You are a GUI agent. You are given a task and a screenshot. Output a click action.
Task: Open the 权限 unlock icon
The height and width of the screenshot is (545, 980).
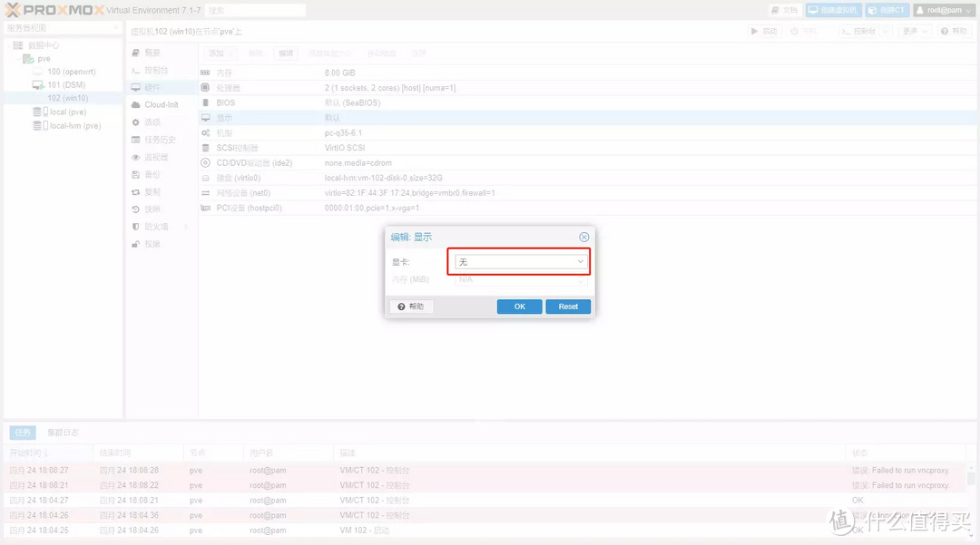135,244
